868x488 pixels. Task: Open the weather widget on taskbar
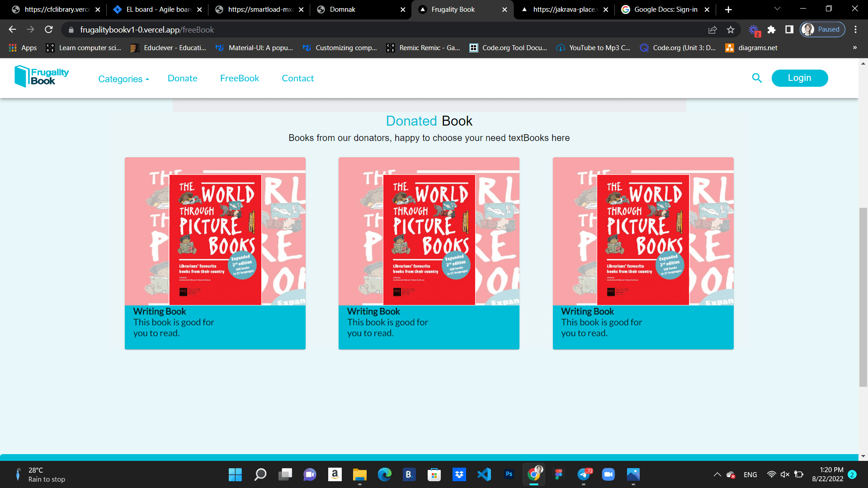tap(40, 474)
